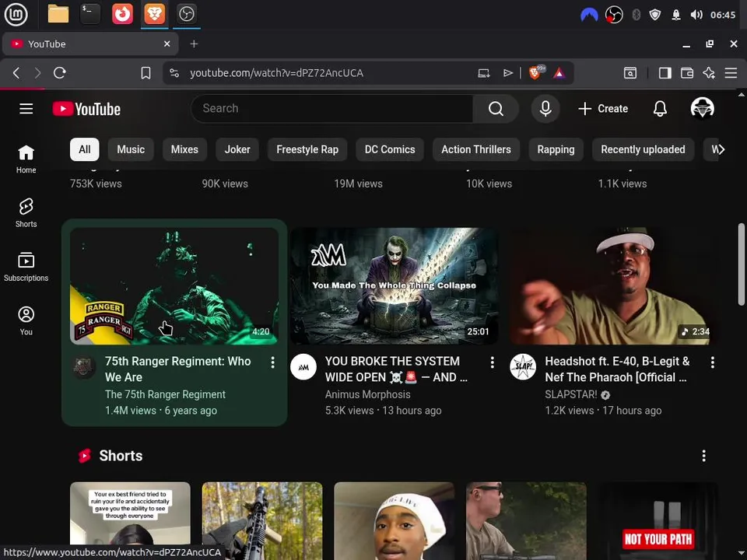
Task: Select the Music filter chip
Action: pyautogui.click(x=131, y=149)
